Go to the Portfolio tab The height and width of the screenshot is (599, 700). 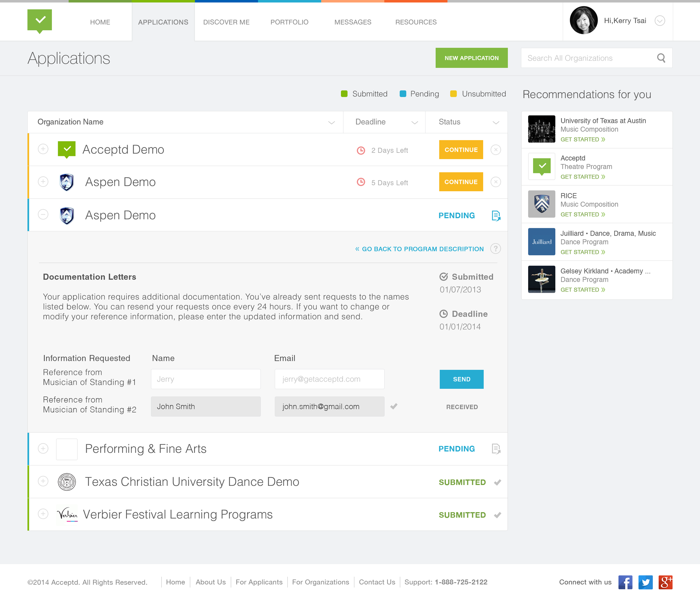click(289, 22)
